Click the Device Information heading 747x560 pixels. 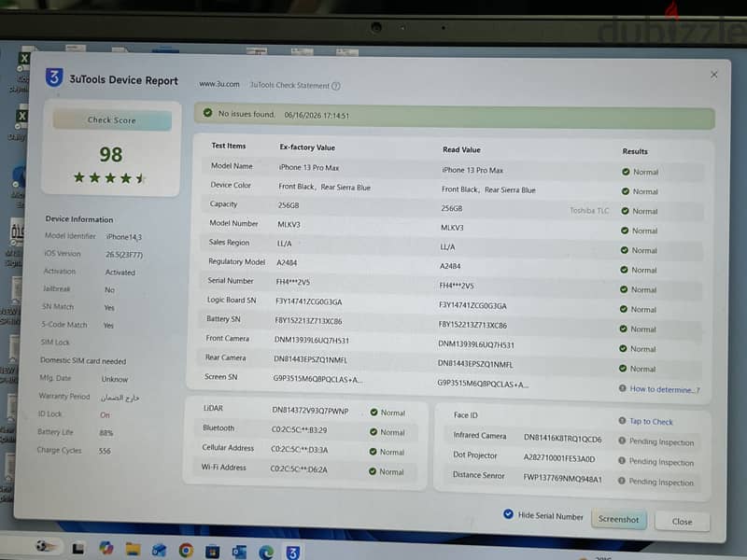tap(79, 219)
